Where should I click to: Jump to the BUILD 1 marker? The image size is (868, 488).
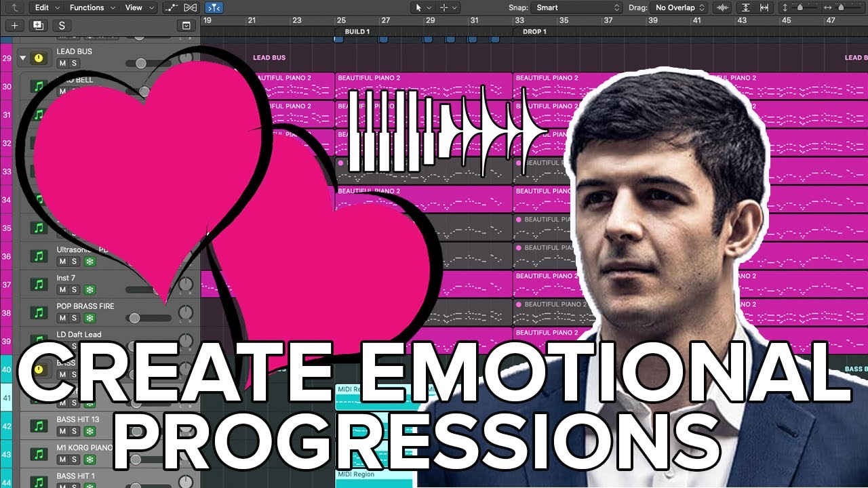pyautogui.click(x=357, y=32)
